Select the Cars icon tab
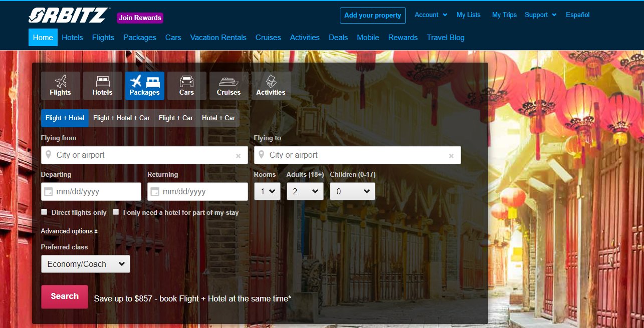The image size is (644, 328). (186, 85)
